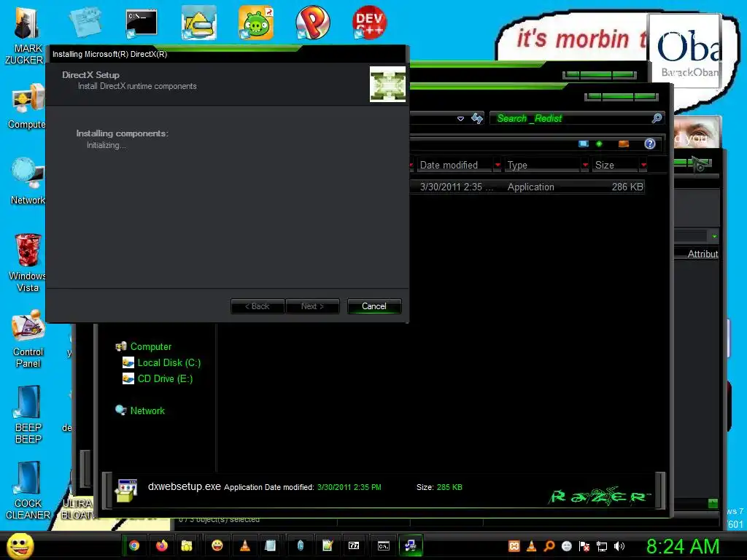Refresh the Explorer folder view

pyautogui.click(x=477, y=118)
